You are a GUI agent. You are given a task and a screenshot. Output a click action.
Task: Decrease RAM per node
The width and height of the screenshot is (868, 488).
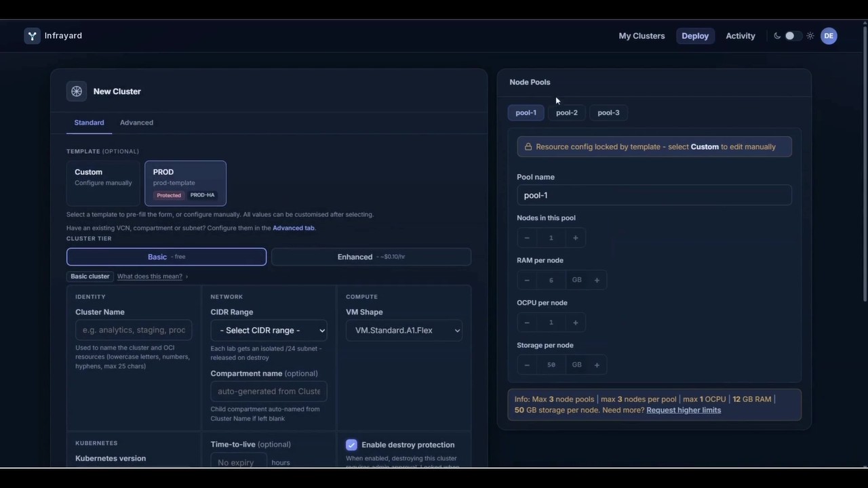[x=527, y=280]
